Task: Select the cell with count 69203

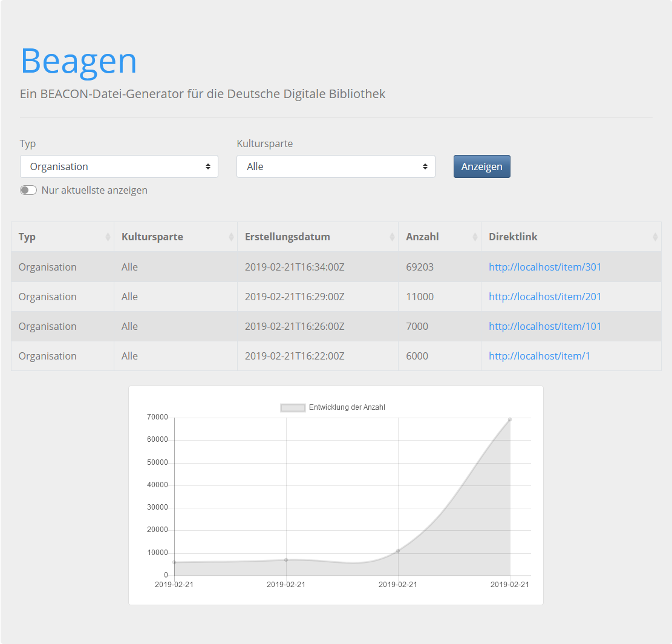Action: [440, 267]
